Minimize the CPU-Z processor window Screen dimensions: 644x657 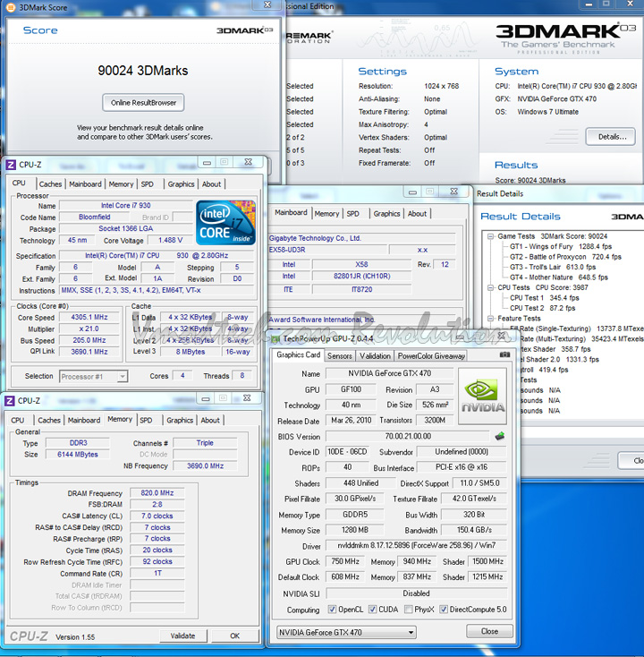(x=207, y=162)
